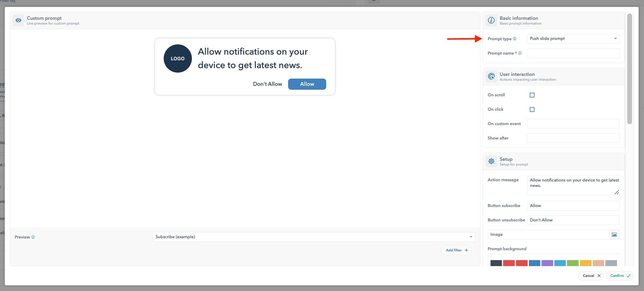Click the 'User interaction' section title
644x291 pixels.
[517, 74]
